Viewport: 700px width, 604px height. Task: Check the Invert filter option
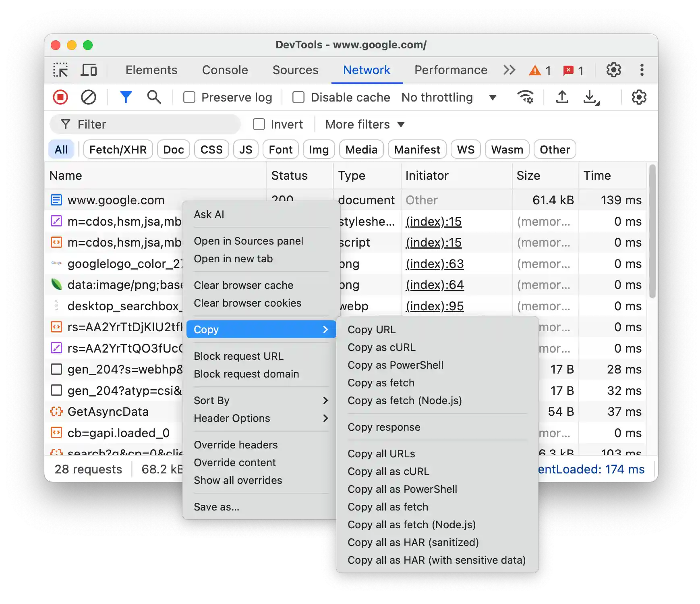259,124
